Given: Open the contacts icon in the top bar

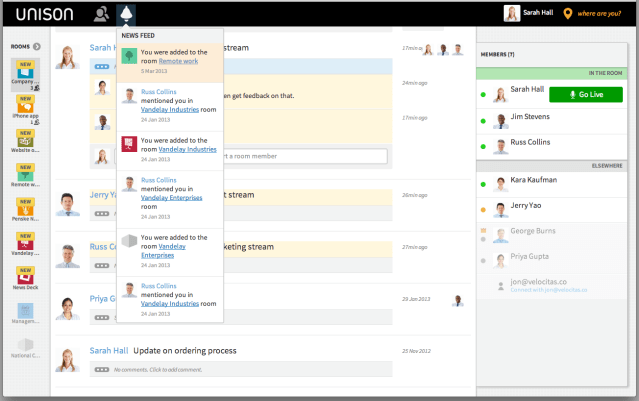Looking at the screenshot, I should point(101,14).
